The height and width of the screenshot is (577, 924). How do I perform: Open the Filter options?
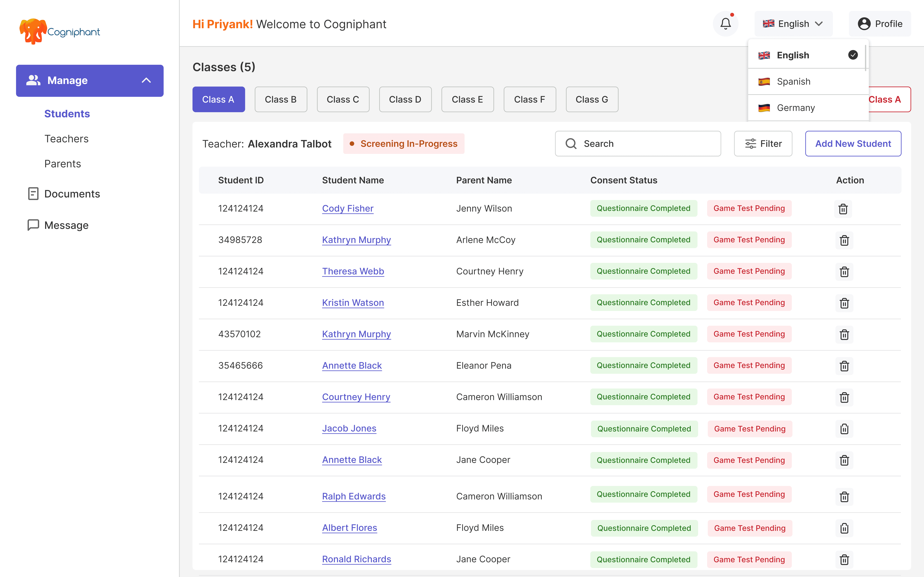(x=763, y=143)
